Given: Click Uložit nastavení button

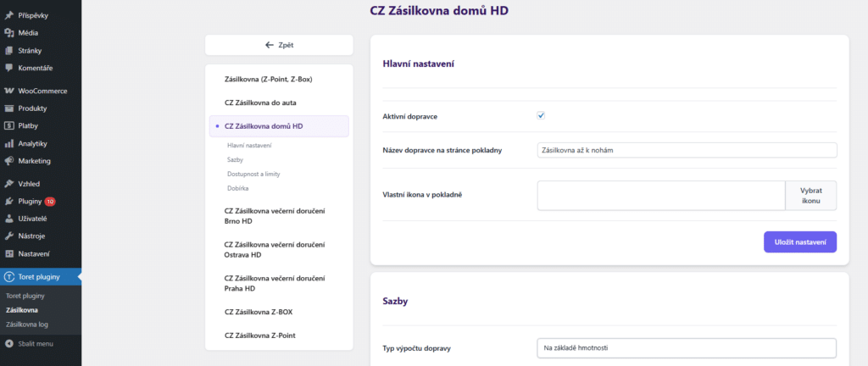Looking at the screenshot, I should (800, 242).
